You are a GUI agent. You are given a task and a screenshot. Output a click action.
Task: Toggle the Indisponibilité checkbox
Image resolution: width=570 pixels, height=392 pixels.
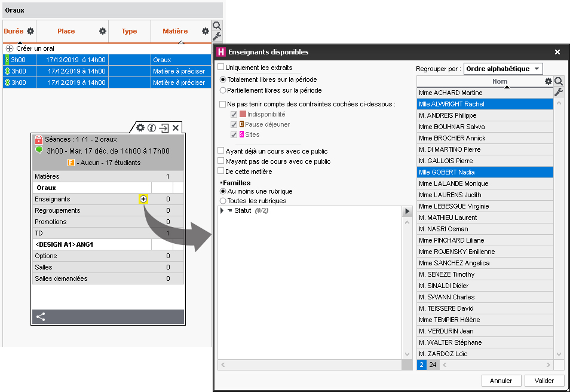coord(234,114)
